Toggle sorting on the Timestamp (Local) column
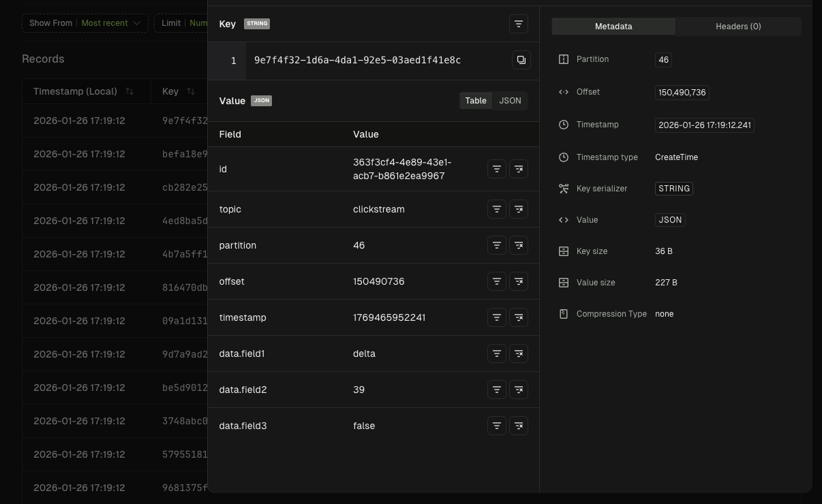Image resolution: width=822 pixels, height=504 pixels. [x=130, y=91]
